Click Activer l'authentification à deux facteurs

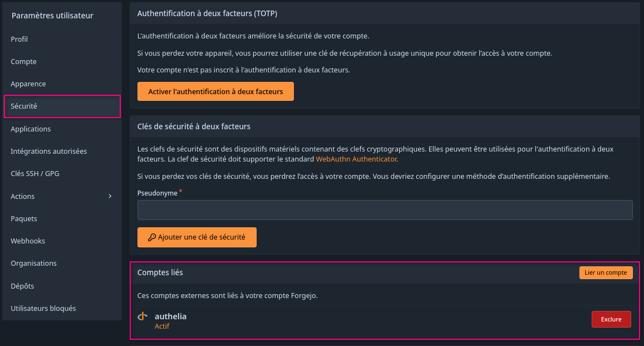click(215, 91)
